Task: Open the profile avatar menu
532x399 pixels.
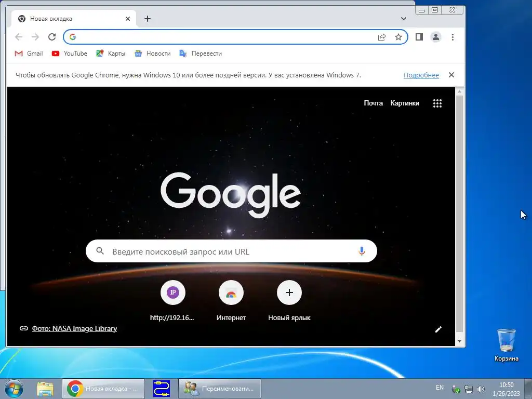Action: point(436,37)
